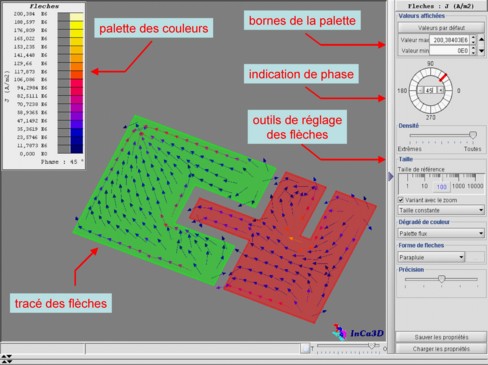This screenshot has height=365, width=488.
Task: Click 'Charger les propriétés' button
Action: click(441, 349)
